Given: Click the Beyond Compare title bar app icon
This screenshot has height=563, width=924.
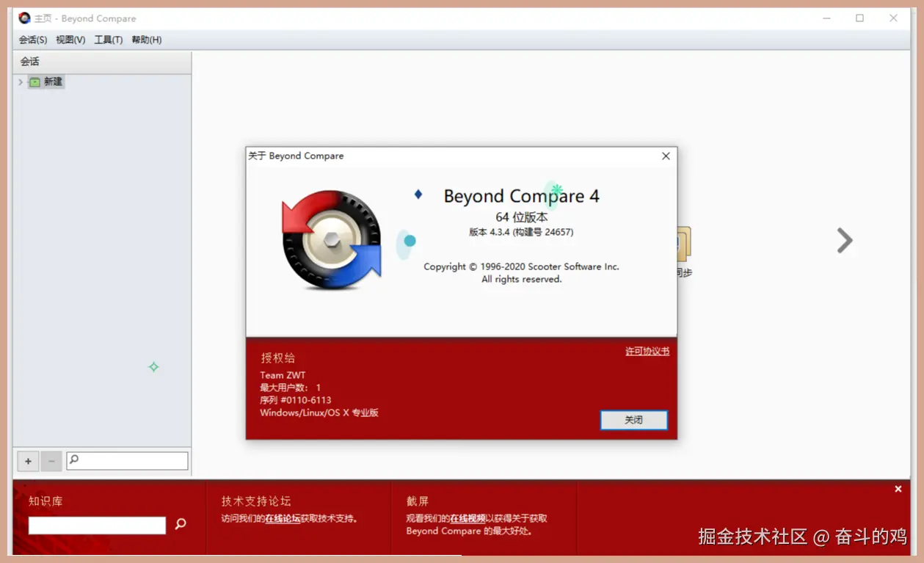Looking at the screenshot, I should click(24, 18).
